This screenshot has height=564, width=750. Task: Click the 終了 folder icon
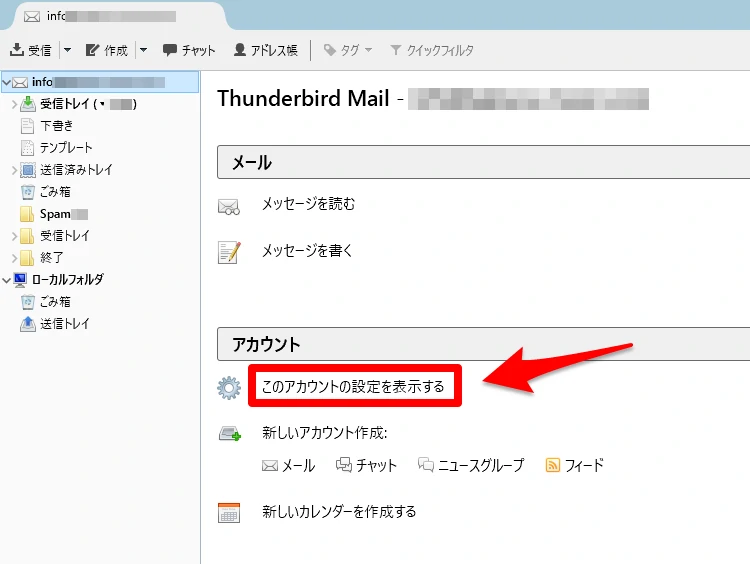tap(27, 258)
